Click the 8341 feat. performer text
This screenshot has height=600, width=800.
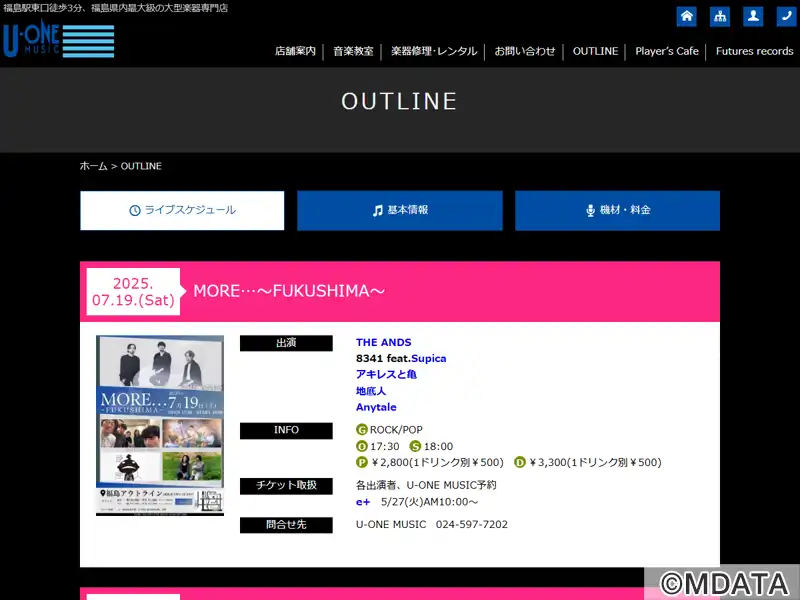tap(384, 358)
